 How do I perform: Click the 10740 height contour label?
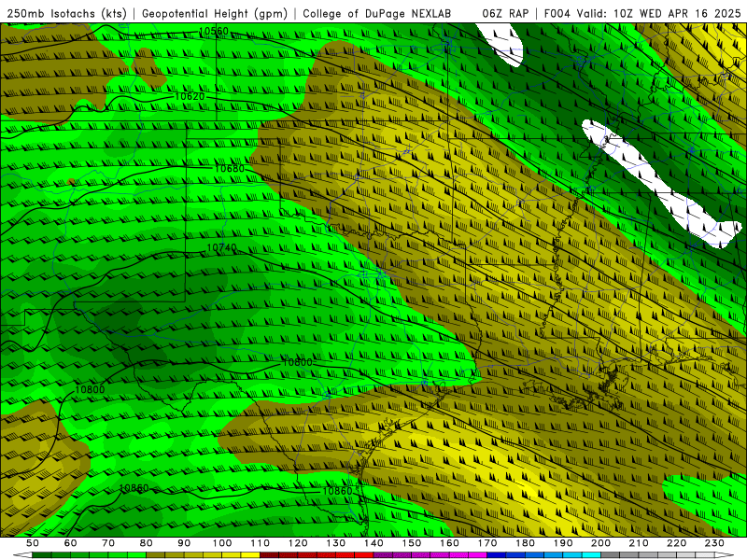point(221,248)
